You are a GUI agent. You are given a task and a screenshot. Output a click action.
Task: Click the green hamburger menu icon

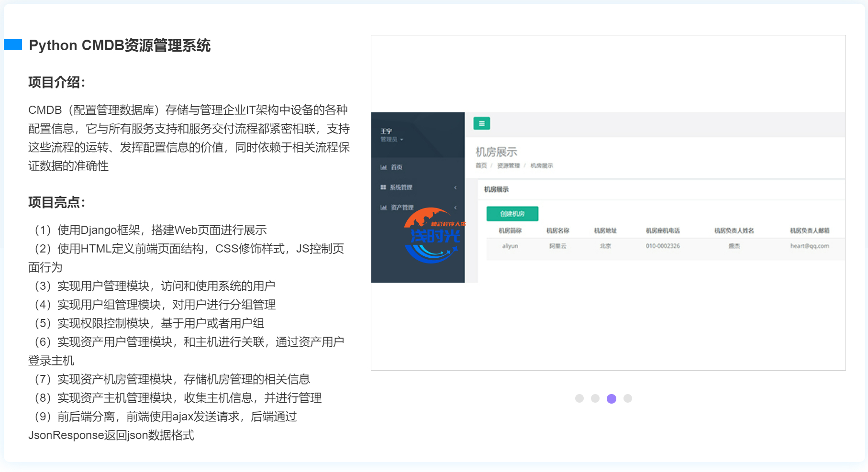tap(481, 123)
